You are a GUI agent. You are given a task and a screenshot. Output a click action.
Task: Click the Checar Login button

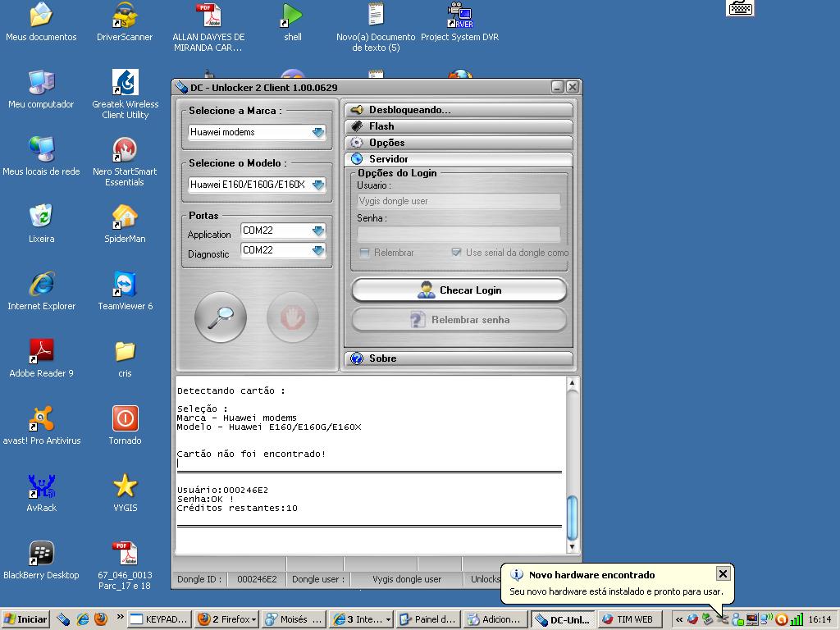[x=459, y=290]
